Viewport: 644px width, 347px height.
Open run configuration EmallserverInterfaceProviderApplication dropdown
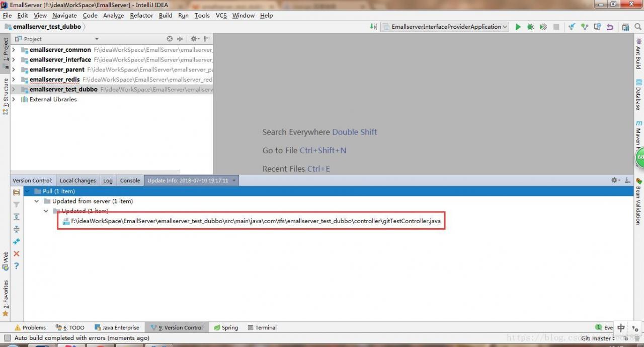tap(445, 27)
